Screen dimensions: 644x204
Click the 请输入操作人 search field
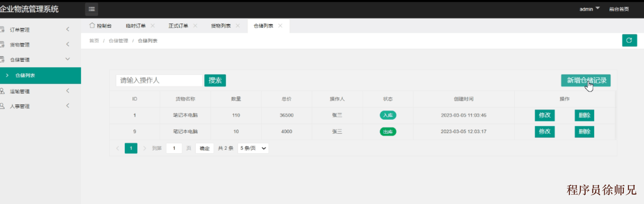point(159,80)
